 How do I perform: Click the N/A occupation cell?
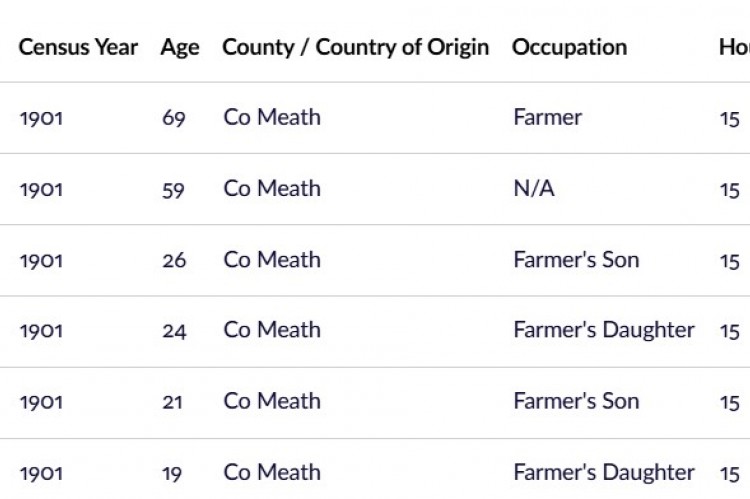pos(533,189)
